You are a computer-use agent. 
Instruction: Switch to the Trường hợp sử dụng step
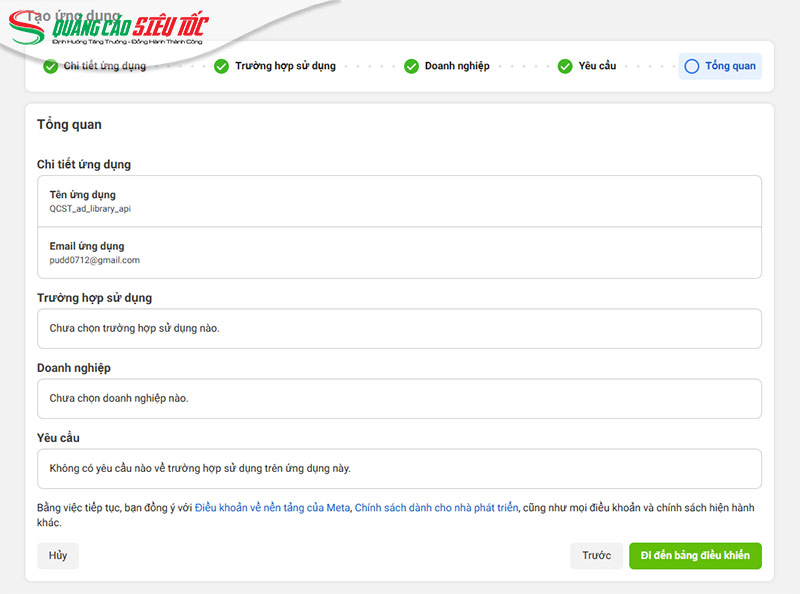pyautogui.click(x=285, y=67)
